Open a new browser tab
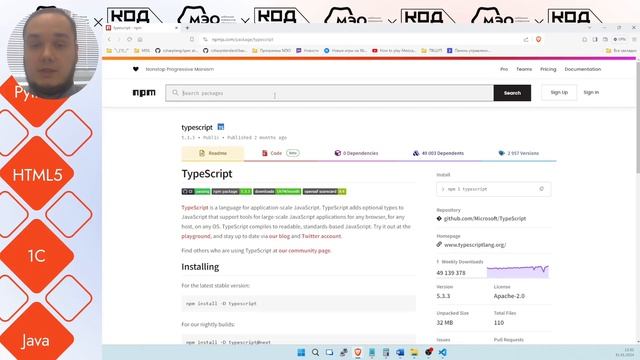The height and width of the screenshot is (360, 640). tap(187, 28)
